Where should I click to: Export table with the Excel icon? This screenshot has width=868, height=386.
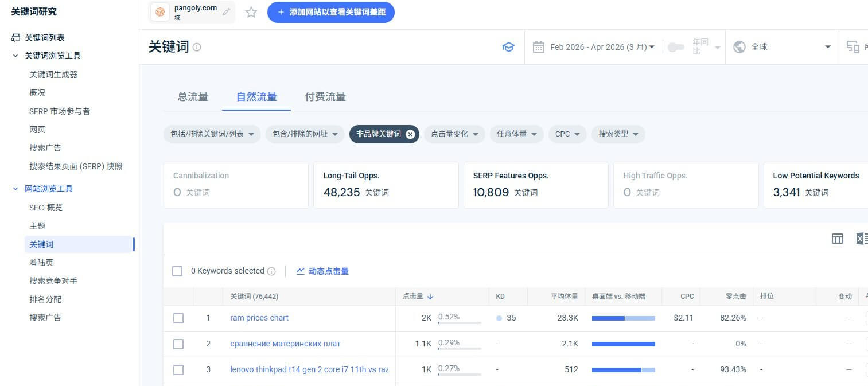pos(862,239)
